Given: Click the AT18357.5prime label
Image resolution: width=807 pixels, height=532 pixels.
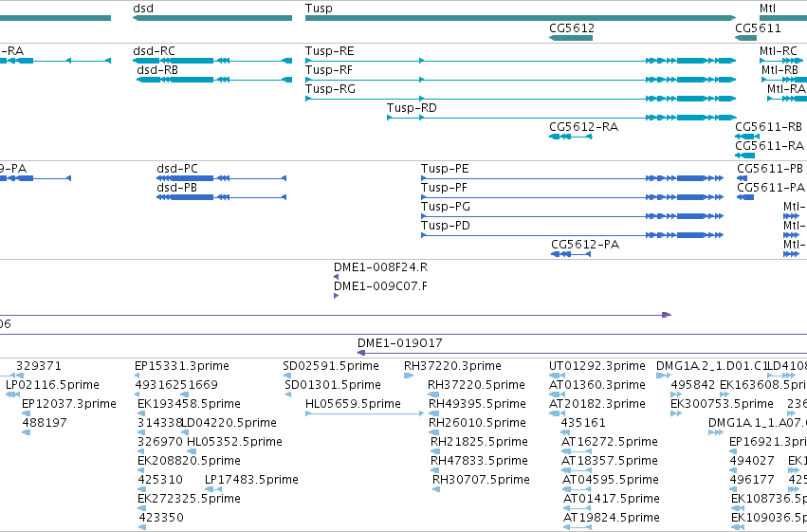Looking at the screenshot, I should point(610,462).
